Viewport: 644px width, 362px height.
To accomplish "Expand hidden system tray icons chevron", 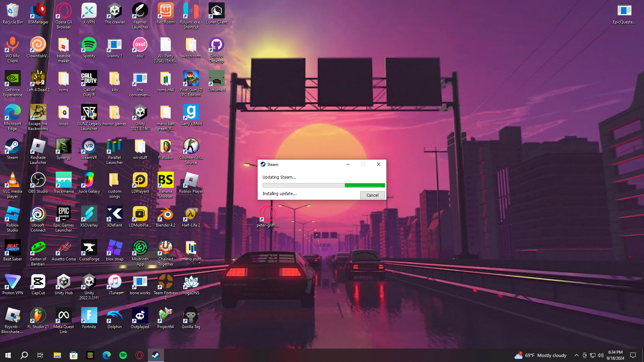I will pos(576,355).
